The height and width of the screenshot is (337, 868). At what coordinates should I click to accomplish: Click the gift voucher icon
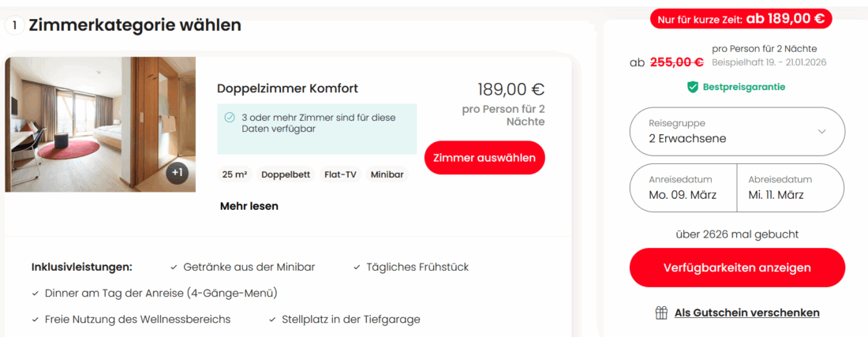pos(662,313)
